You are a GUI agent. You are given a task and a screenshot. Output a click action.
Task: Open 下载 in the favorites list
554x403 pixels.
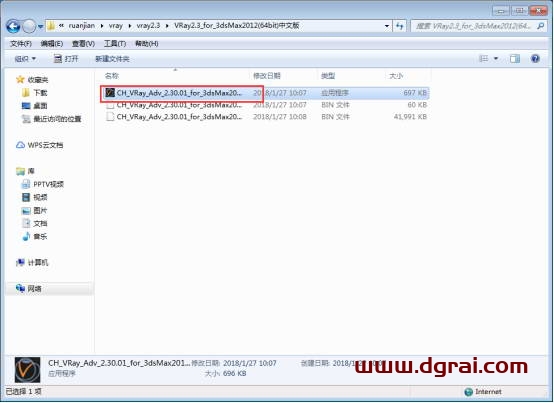click(x=40, y=93)
